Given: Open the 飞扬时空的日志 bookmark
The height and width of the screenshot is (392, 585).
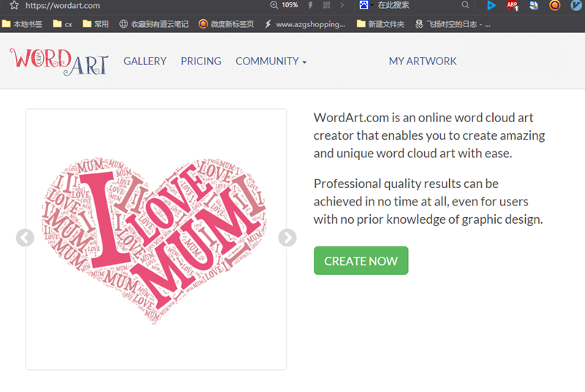Looking at the screenshot, I should pos(453,24).
